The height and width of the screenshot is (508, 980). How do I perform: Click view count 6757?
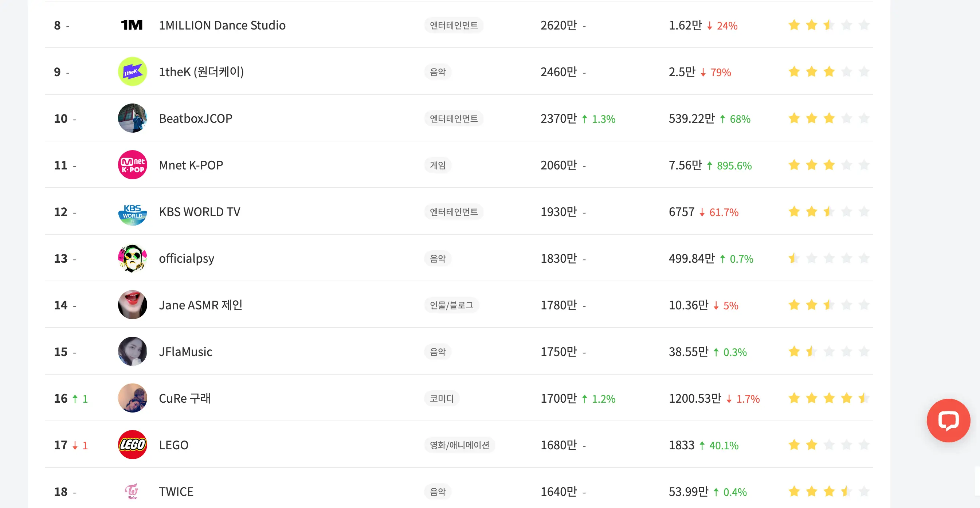pyautogui.click(x=681, y=212)
